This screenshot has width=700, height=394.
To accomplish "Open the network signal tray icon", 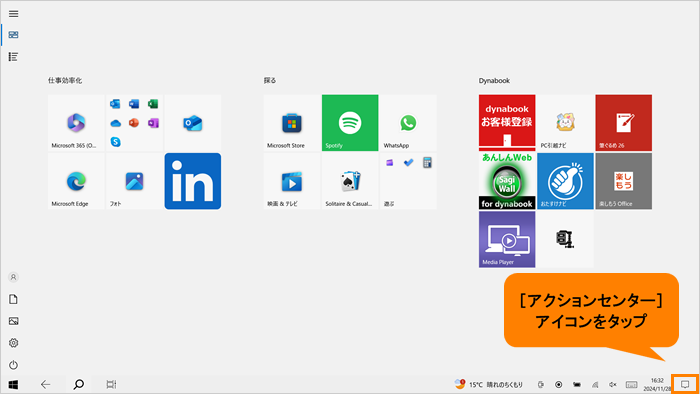I will pos(595,384).
